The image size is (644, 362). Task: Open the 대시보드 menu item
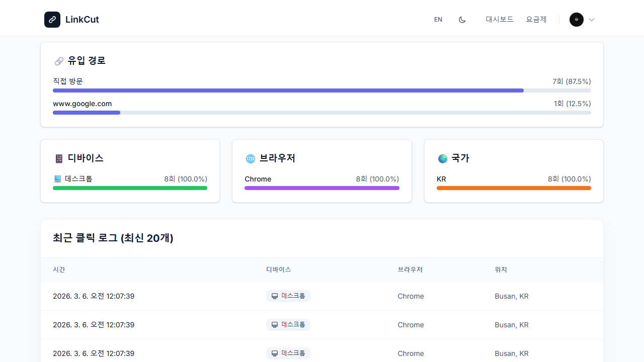click(500, 20)
